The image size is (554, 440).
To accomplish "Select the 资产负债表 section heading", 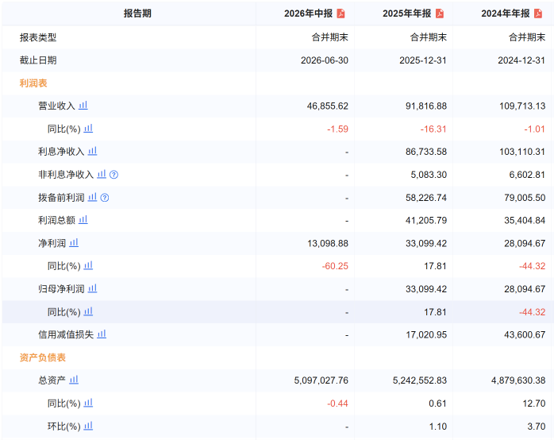I will click(42, 357).
